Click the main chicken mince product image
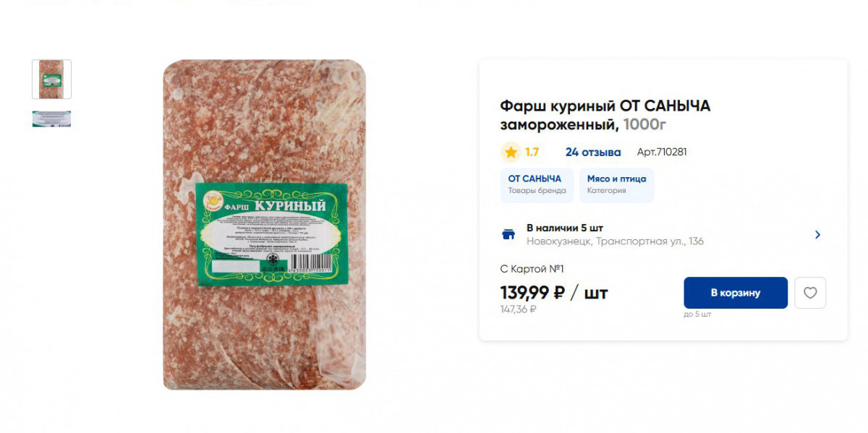This screenshot has height=433, width=868. [x=265, y=225]
